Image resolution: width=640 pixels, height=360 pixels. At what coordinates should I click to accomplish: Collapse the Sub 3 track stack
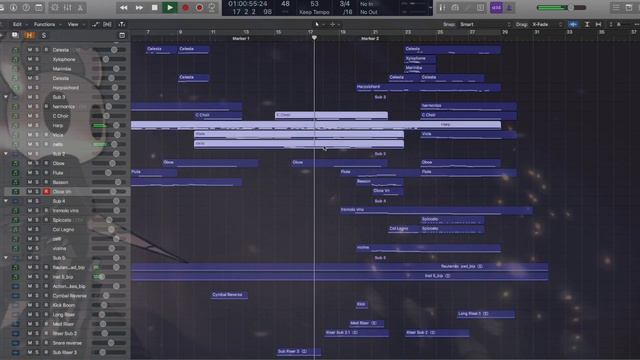point(6,97)
